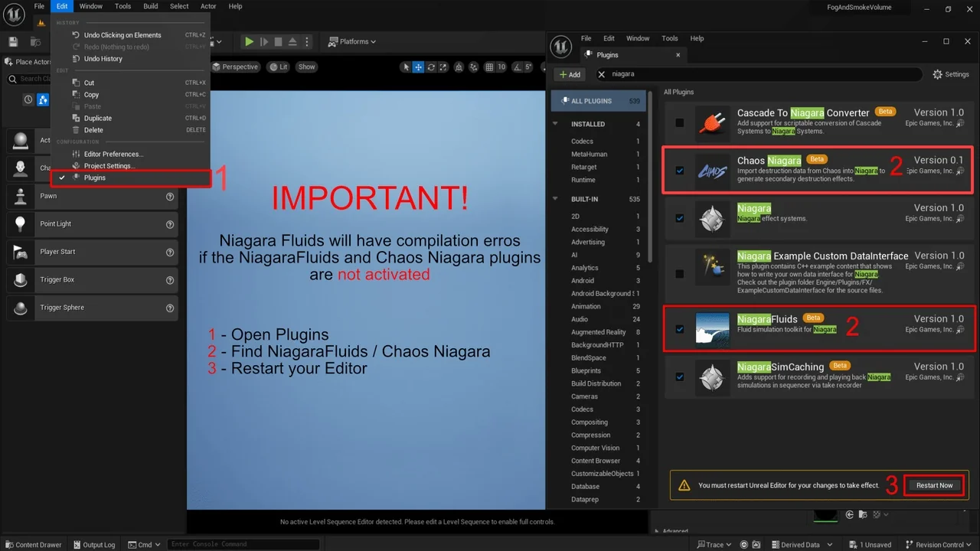Enable the Cascade To Niagara Converter plugin
Screen dimensions: 980x551
pos(679,122)
